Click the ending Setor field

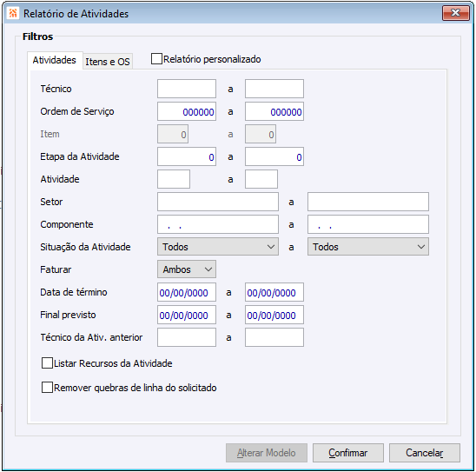368,202
